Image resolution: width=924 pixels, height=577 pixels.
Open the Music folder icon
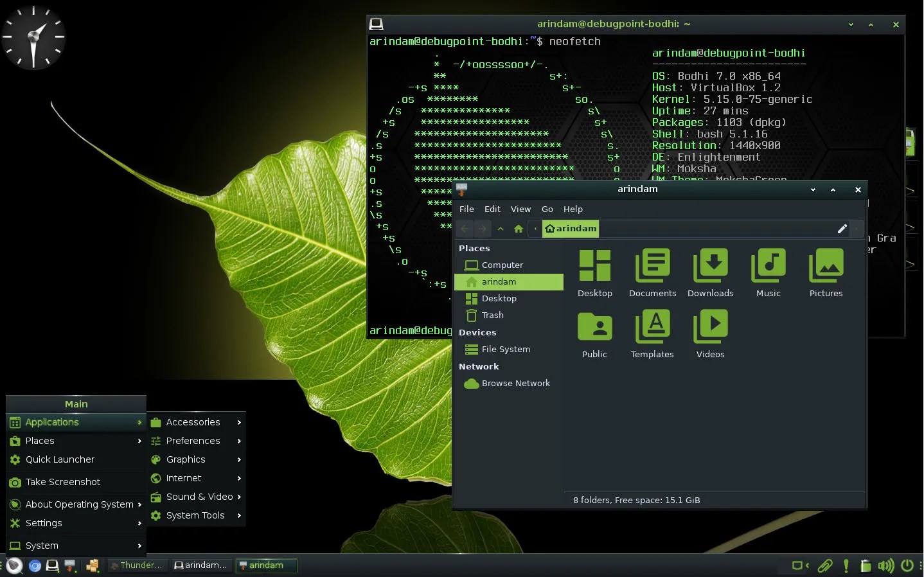pos(768,265)
